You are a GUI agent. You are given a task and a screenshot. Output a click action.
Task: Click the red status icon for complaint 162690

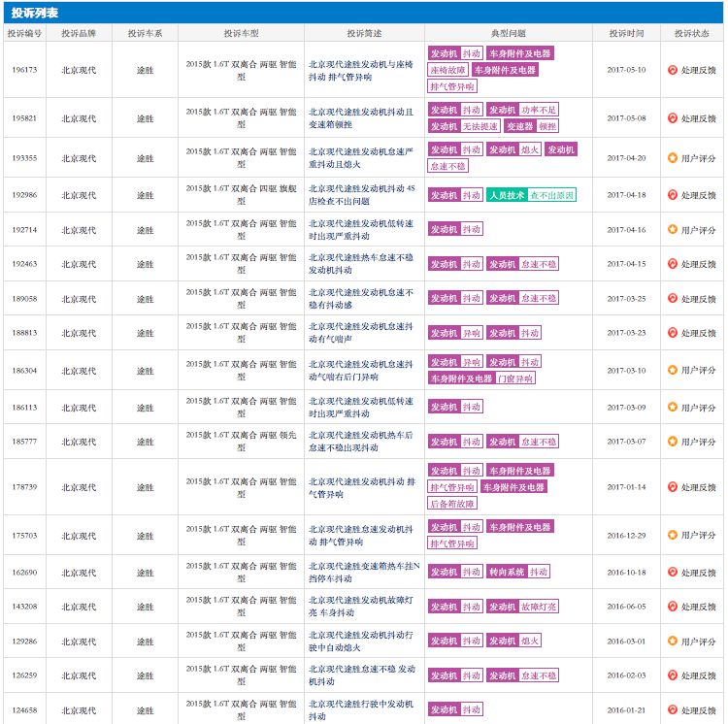point(672,573)
